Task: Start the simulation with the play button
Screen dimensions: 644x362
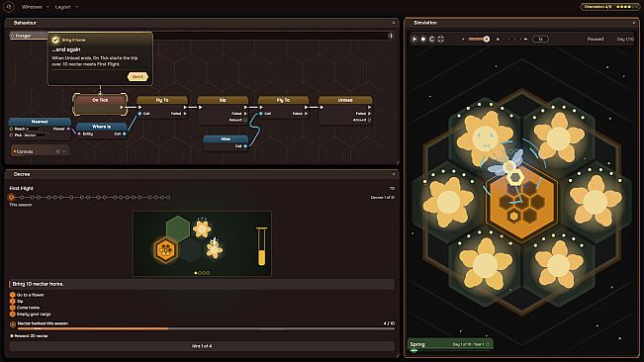Action: point(414,39)
